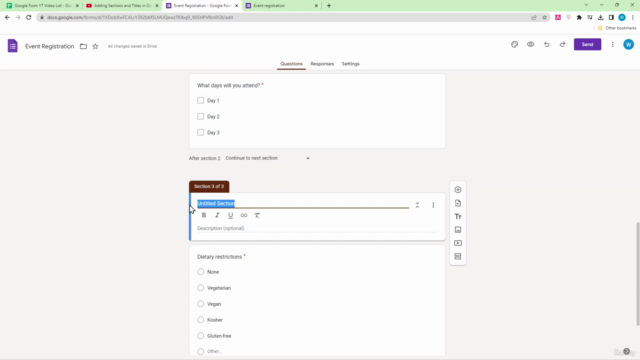640x360 pixels.
Task: Open a new browser tab
Action: tap(329, 6)
